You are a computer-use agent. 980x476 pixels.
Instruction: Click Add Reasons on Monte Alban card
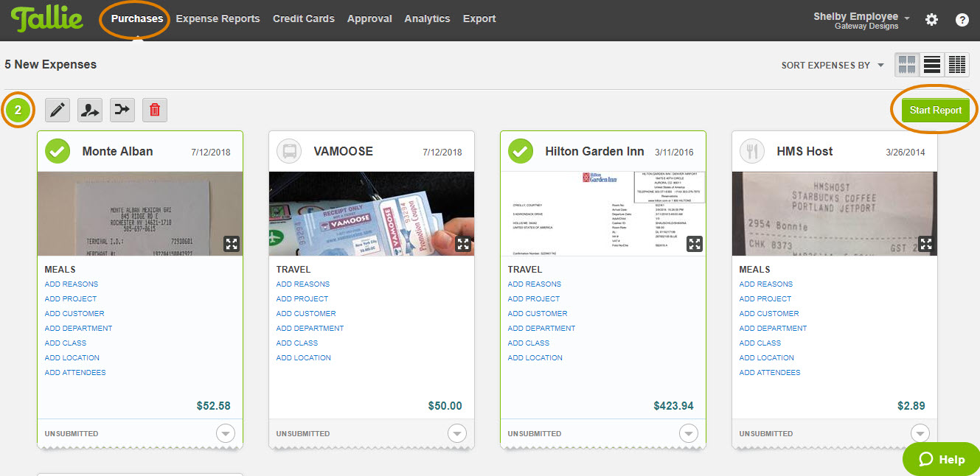click(72, 284)
